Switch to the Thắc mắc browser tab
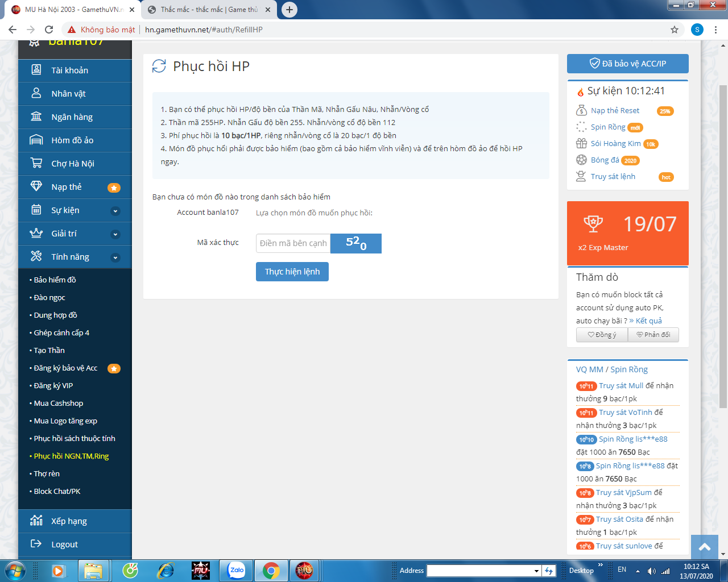The image size is (728, 582). [208, 10]
